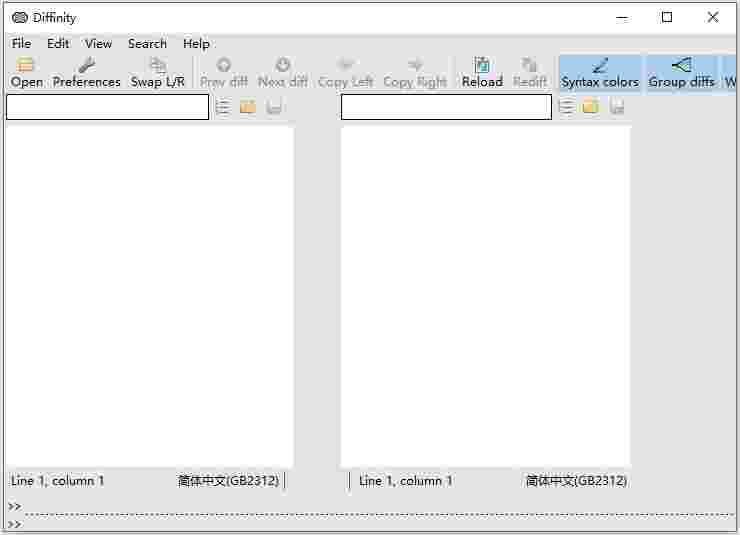Open the View menu

click(98, 43)
